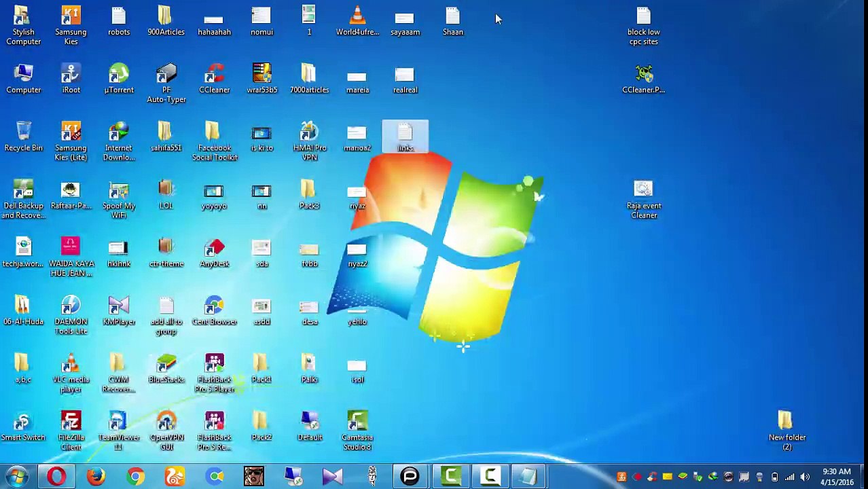Viewport: 868px width, 489px height.
Task: Open the CCleaner desktop shortcut
Action: pyautogui.click(x=214, y=78)
